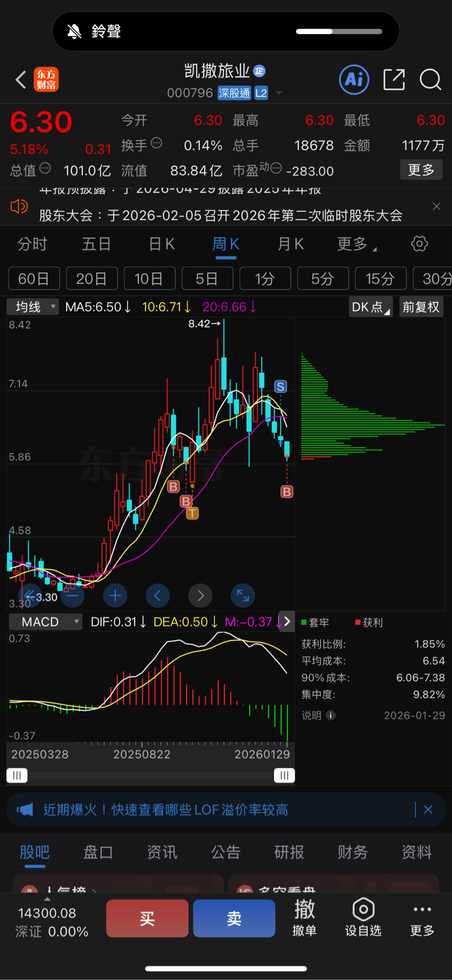The width and height of the screenshot is (452, 980).
Task: Tap 更多 button in quote panel
Action: tap(421, 170)
